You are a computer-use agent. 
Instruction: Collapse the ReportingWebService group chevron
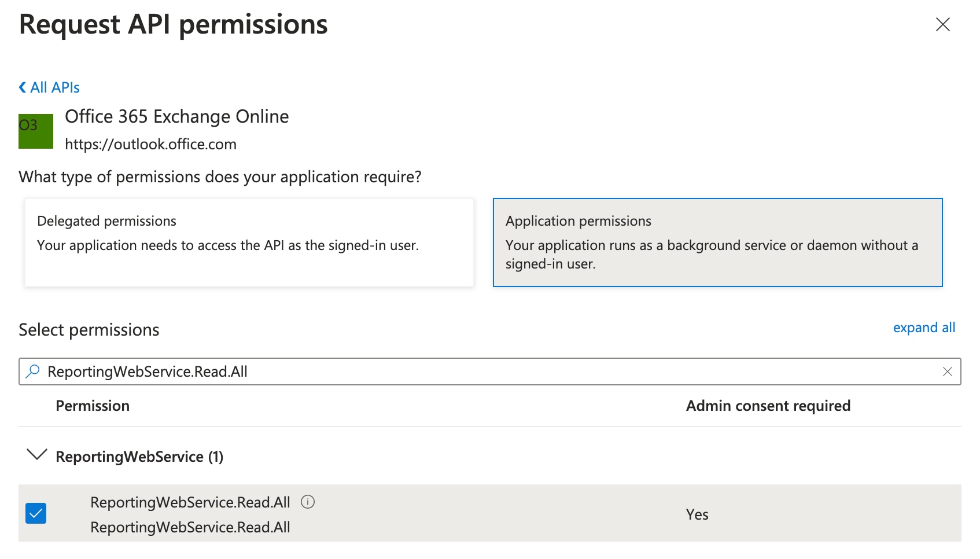pyautogui.click(x=37, y=455)
